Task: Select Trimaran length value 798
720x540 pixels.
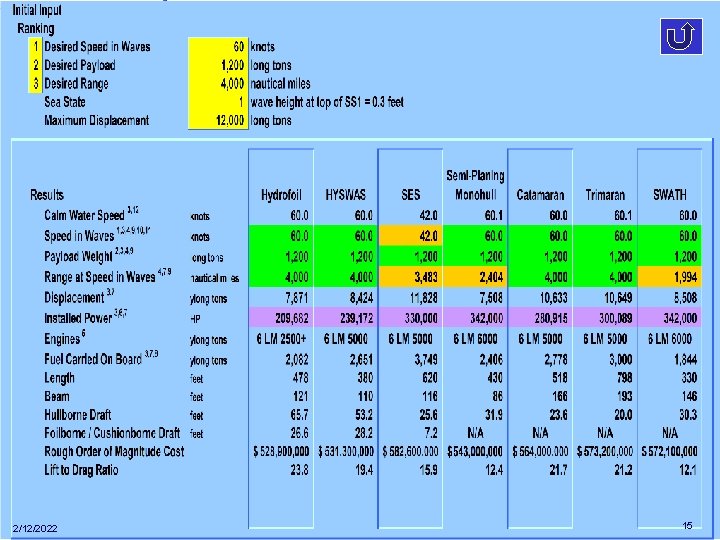Action: [x=623, y=377]
